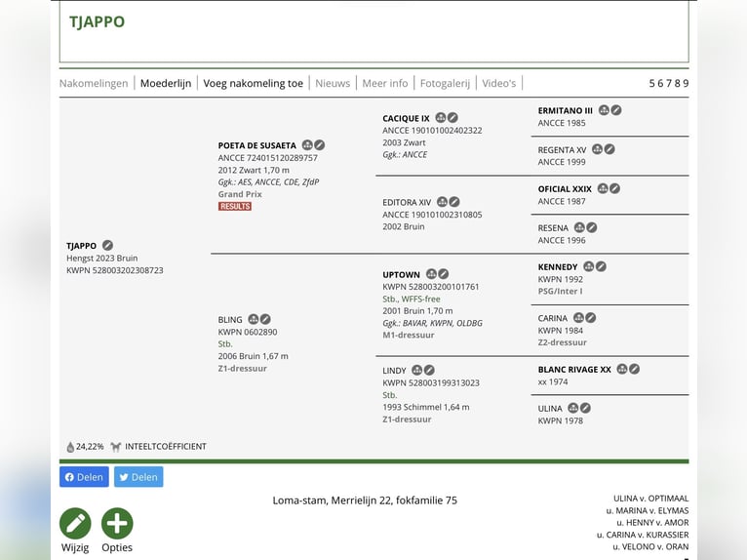Edit TJAPPO with pencil icon
The image size is (747, 560).
point(107,245)
